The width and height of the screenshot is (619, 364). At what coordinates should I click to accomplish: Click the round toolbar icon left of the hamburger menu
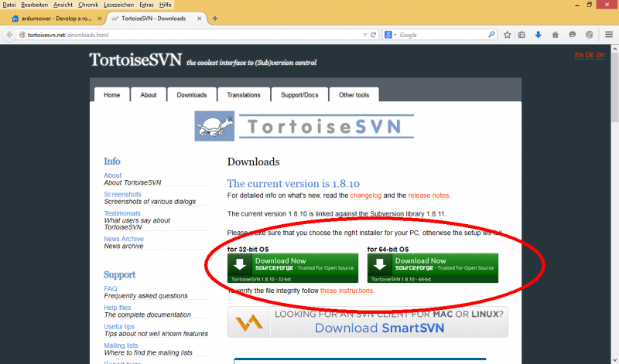590,35
